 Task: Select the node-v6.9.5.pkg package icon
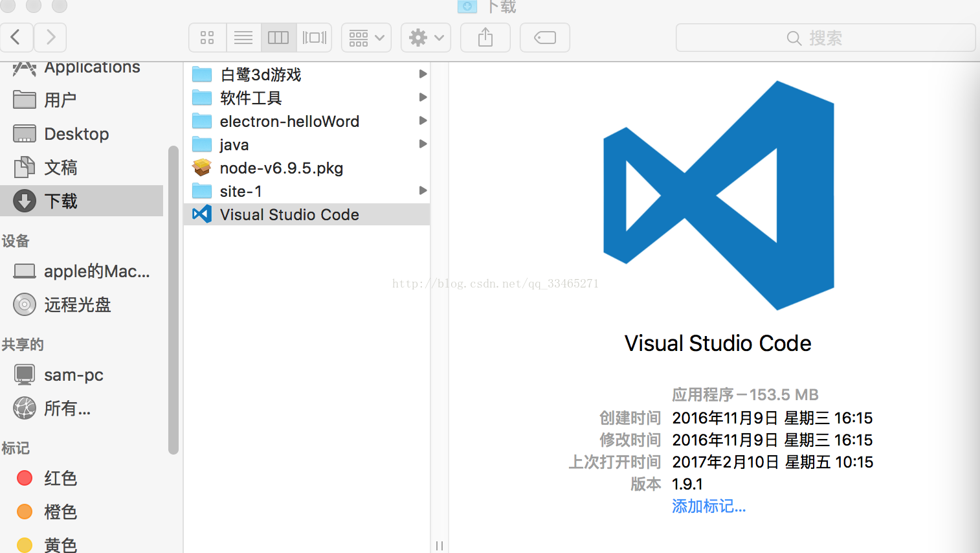[x=202, y=168]
